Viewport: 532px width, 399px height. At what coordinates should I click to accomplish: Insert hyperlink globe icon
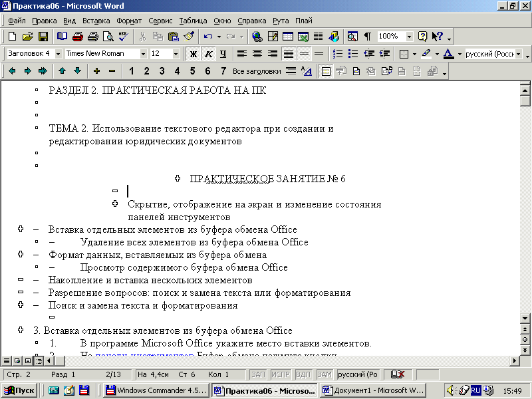coord(257,37)
